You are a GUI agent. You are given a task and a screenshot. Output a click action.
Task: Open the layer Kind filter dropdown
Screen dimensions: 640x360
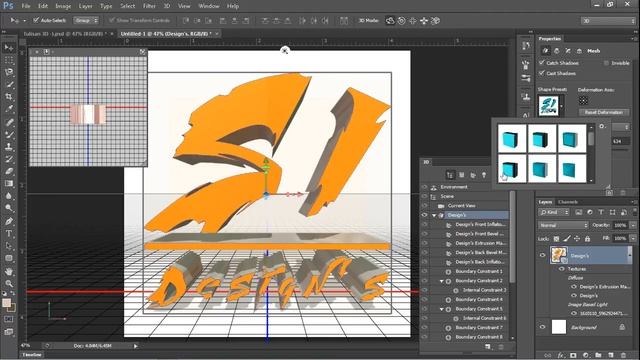(x=554, y=212)
